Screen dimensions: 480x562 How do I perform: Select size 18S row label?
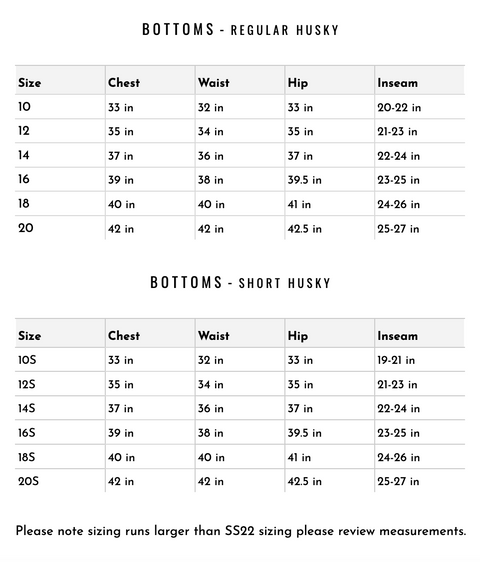(x=27, y=457)
